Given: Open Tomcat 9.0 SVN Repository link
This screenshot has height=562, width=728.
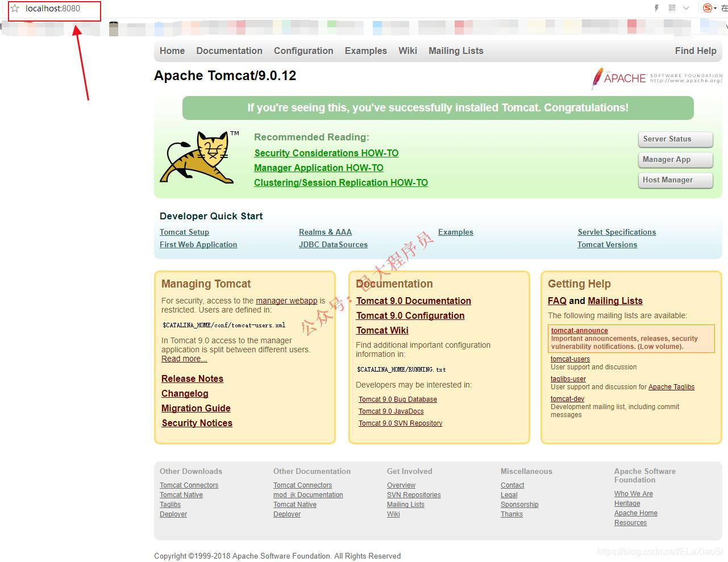Looking at the screenshot, I should pyautogui.click(x=401, y=423).
